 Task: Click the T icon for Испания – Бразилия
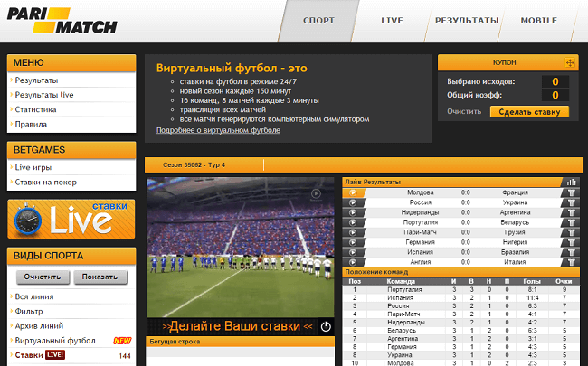pos(571,252)
